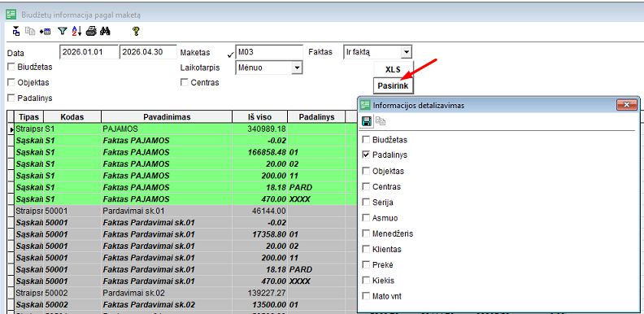
Task: Click the save diskette icon in Informacijos detalizavimas
Action: [x=367, y=121]
